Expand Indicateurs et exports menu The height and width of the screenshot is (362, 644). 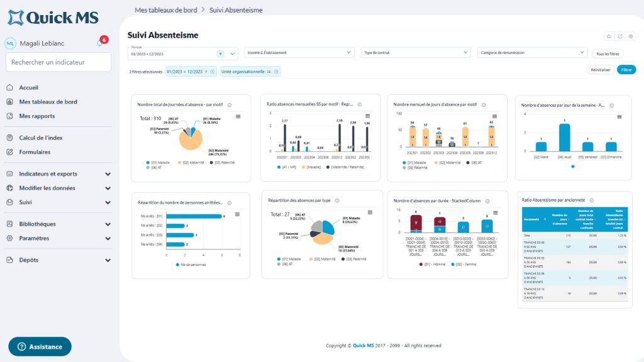tap(58, 174)
